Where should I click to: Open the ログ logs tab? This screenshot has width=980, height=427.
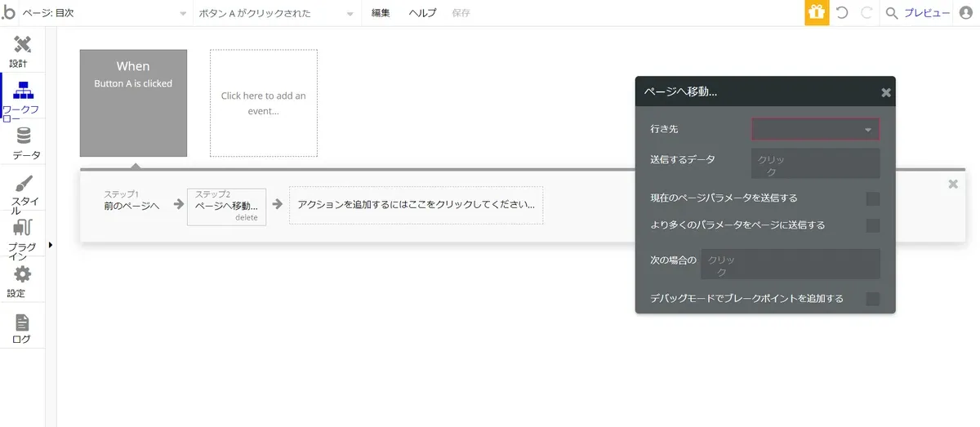pos(22,328)
